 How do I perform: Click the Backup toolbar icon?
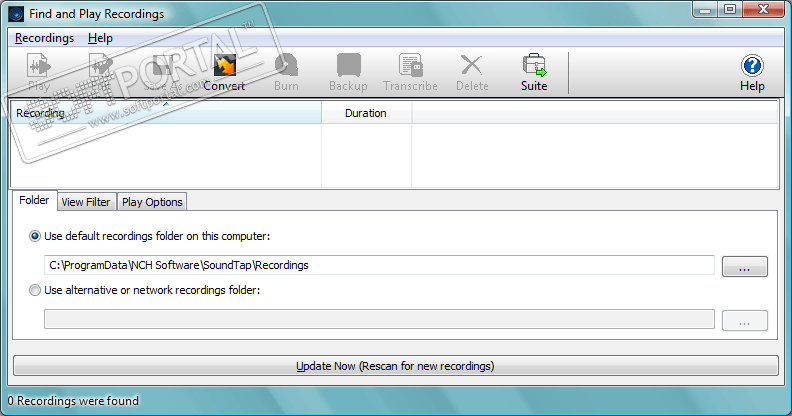[349, 72]
